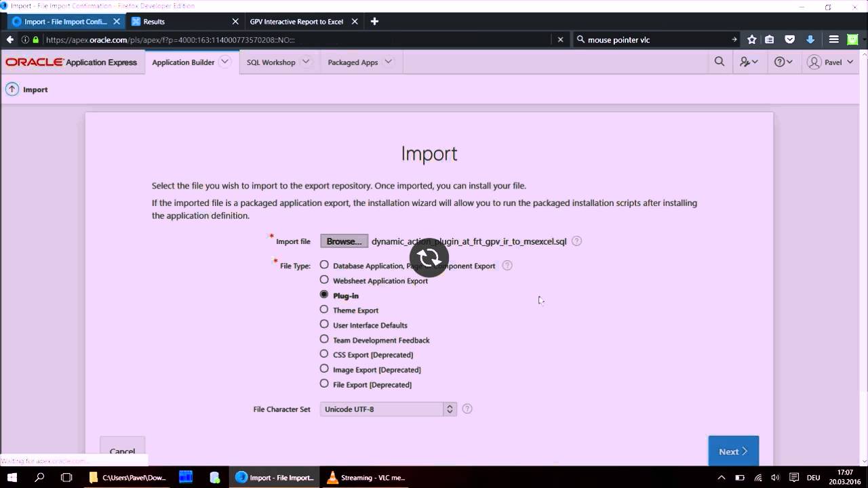868x488 pixels.
Task: Open the Packaged Apps tab
Action: (353, 62)
